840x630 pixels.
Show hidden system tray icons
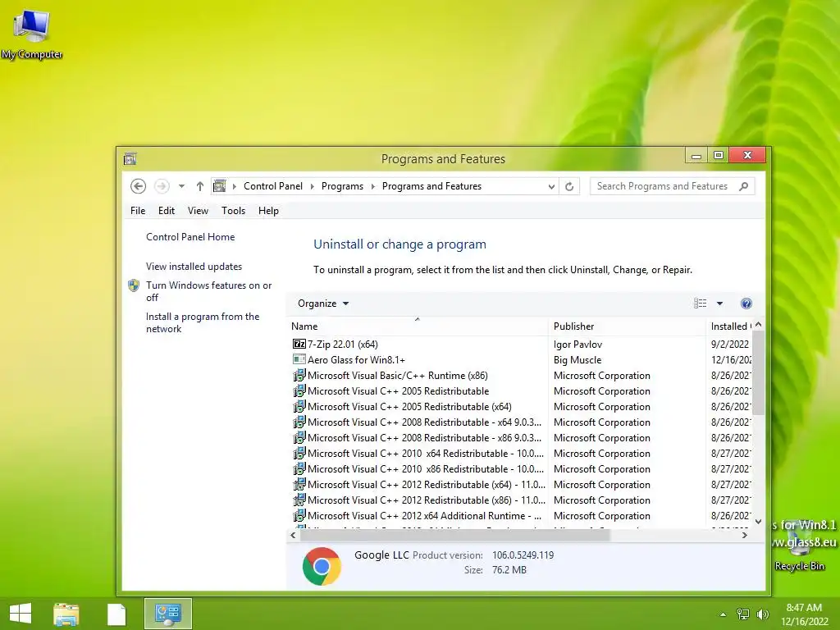pyautogui.click(x=723, y=614)
